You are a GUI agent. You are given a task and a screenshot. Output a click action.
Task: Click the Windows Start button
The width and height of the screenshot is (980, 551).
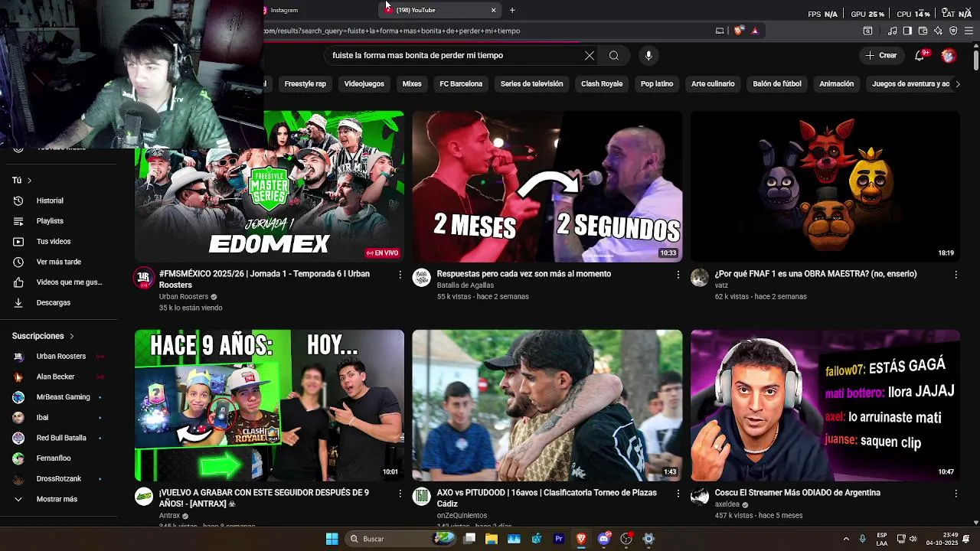point(332,539)
